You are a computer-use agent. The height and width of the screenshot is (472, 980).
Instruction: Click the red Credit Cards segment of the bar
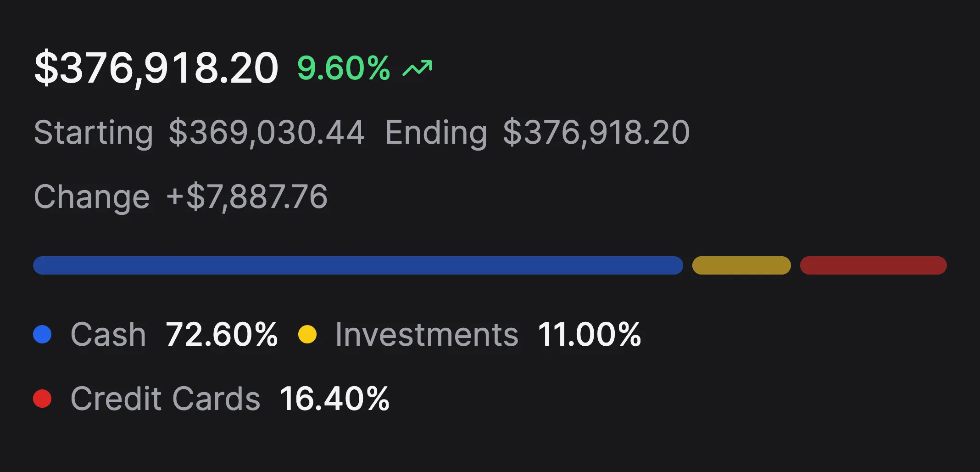click(x=873, y=265)
